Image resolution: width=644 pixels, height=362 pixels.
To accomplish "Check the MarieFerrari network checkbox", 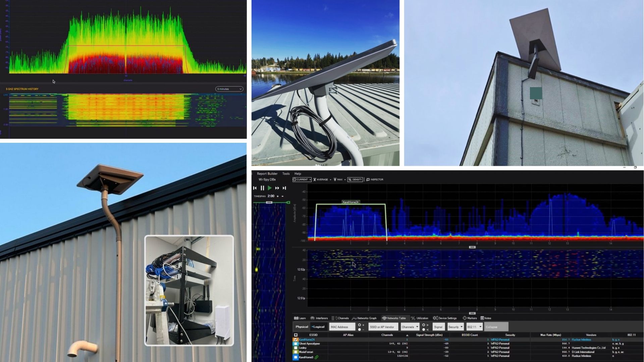I will click(x=296, y=352).
